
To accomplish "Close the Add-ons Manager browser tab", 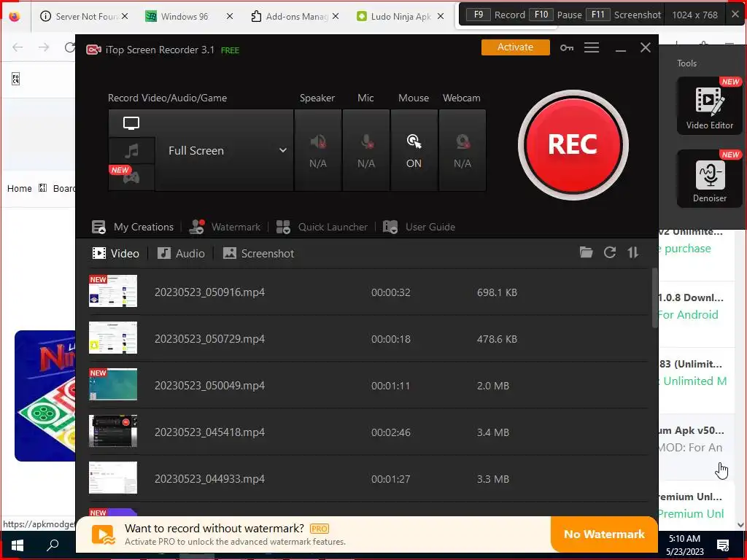I will pos(336,16).
